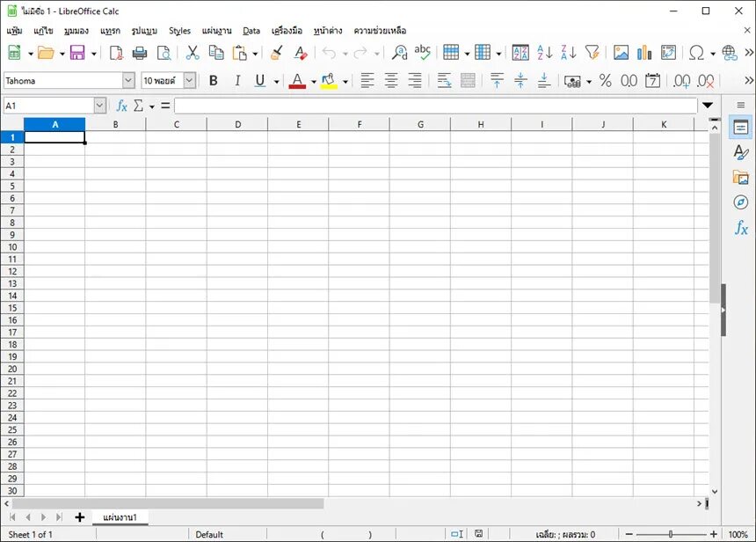Open the Function Wizard fx button

click(x=121, y=106)
